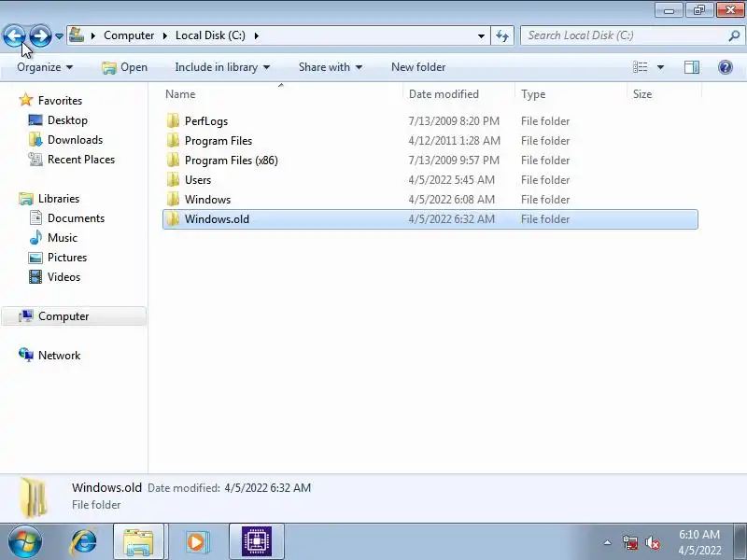Open the address bar history dropdown
747x560 pixels.
[x=481, y=35]
